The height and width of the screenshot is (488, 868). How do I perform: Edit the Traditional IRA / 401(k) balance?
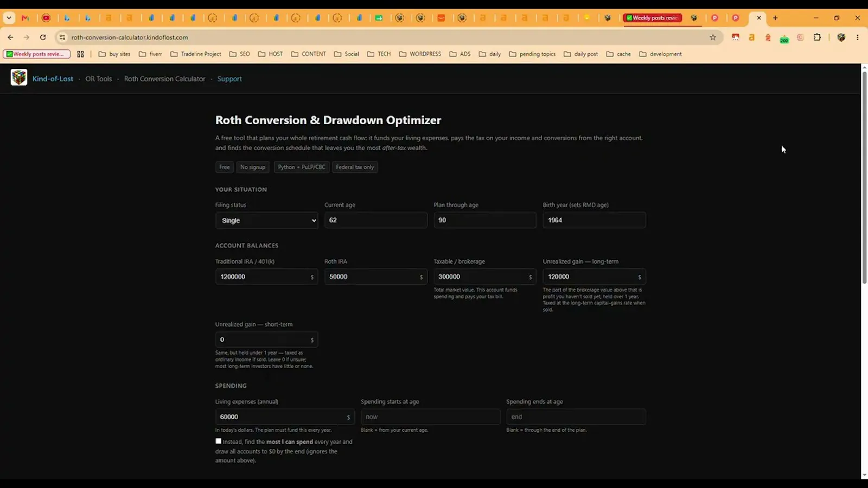pos(266,277)
